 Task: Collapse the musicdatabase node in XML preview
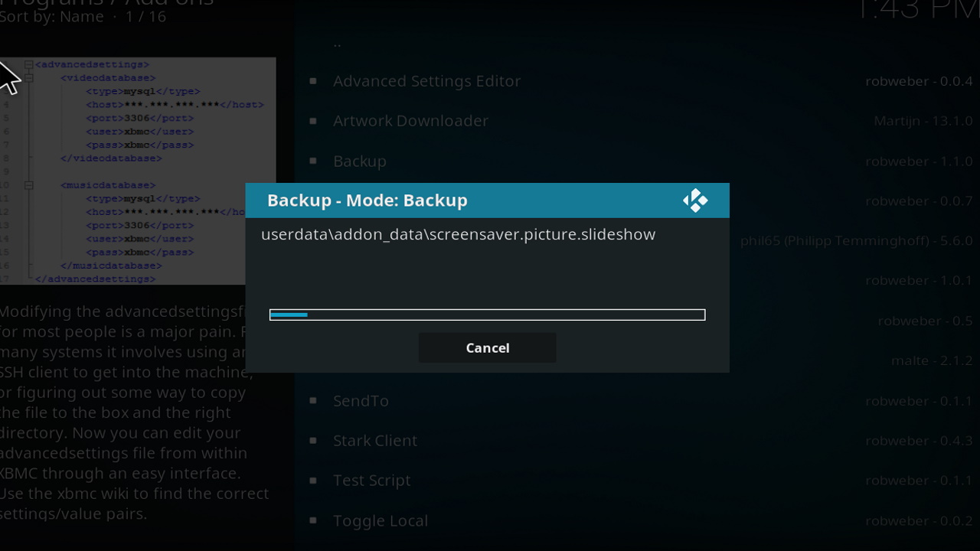pyautogui.click(x=28, y=185)
